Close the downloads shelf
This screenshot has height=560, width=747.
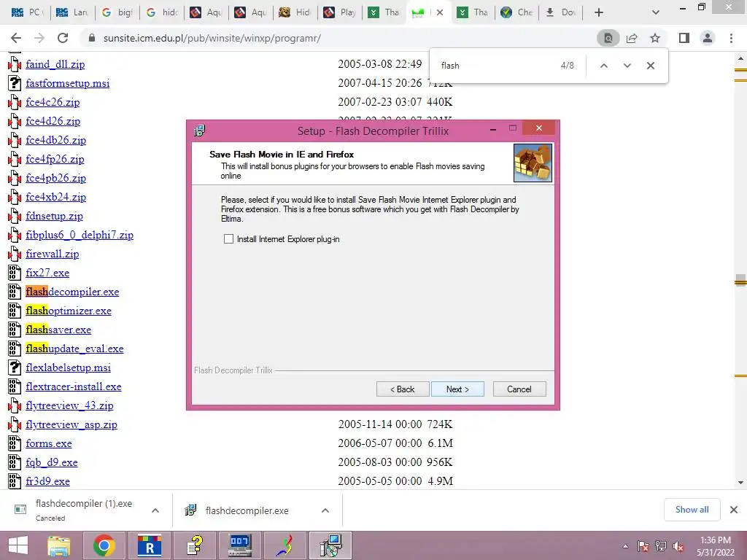pos(734,510)
